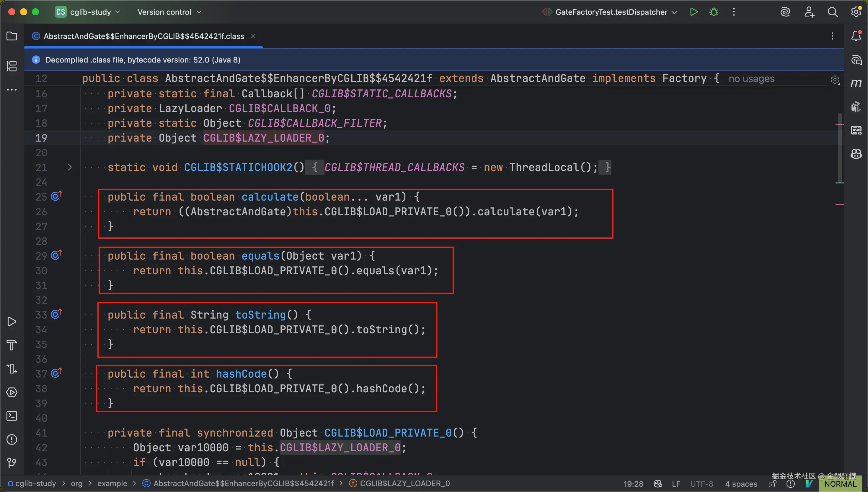The image size is (868, 492).
Task: Expand the folded CGLIB$STATICHOOK2 method
Action: point(70,167)
